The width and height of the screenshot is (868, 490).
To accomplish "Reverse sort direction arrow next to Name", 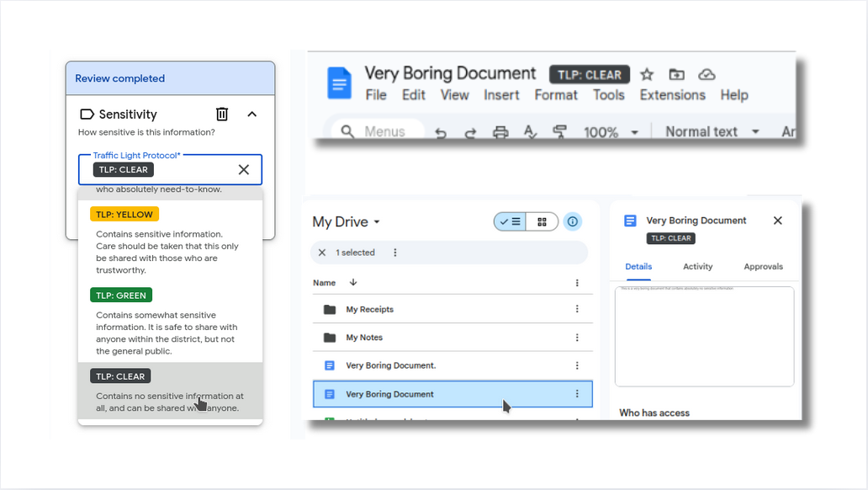I will (353, 283).
